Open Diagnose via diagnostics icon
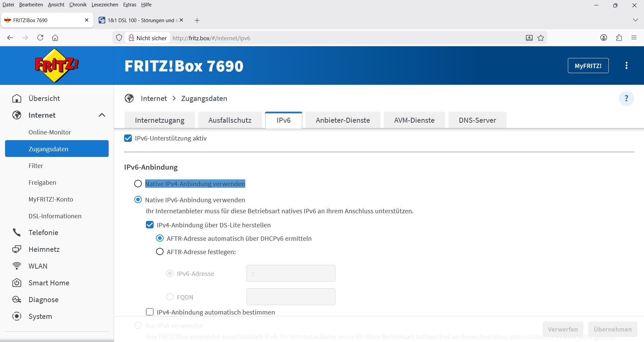 (x=17, y=299)
